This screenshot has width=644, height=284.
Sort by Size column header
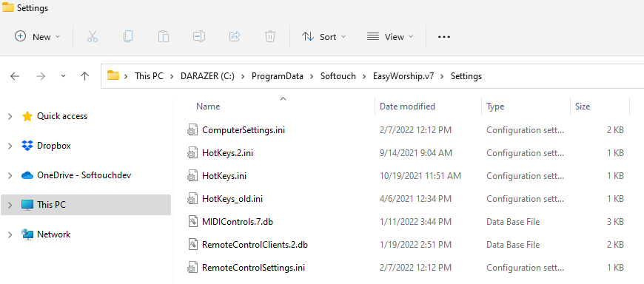click(583, 106)
